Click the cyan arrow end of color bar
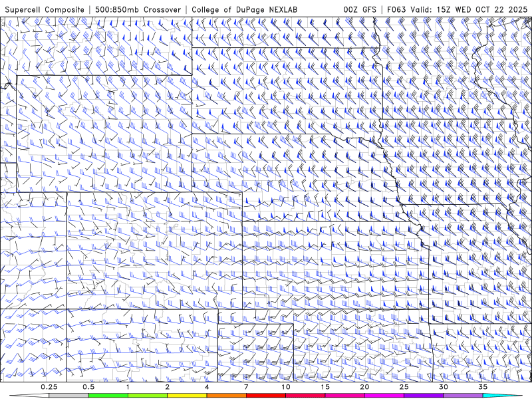532x399 pixels. [x=502, y=396]
